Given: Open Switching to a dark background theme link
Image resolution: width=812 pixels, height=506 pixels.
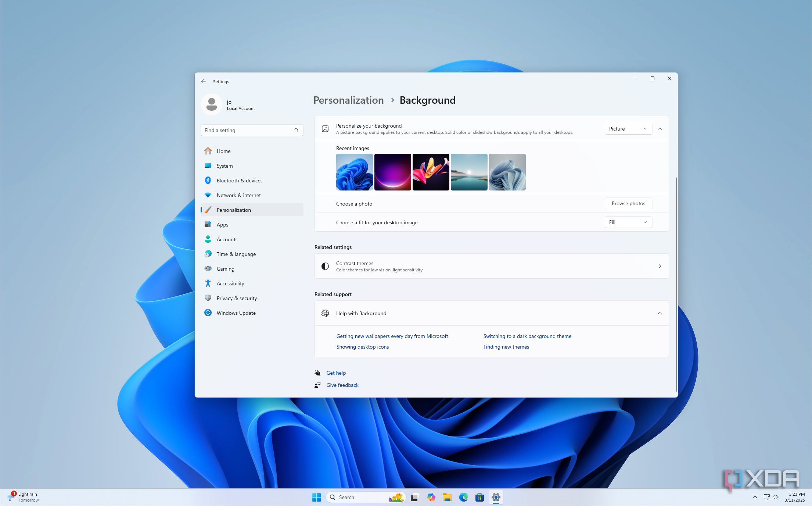Looking at the screenshot, I should coord(527,336).
